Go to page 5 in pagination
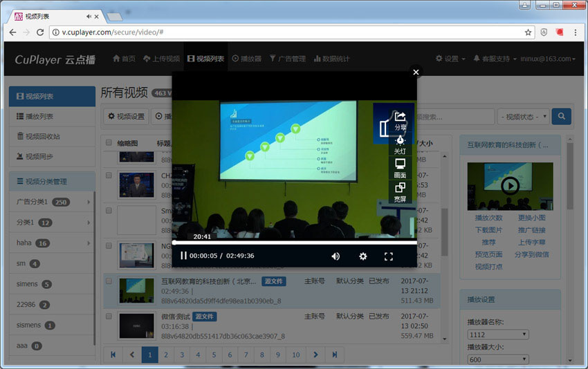The image size is (588, 369). (x=214, y=354)
